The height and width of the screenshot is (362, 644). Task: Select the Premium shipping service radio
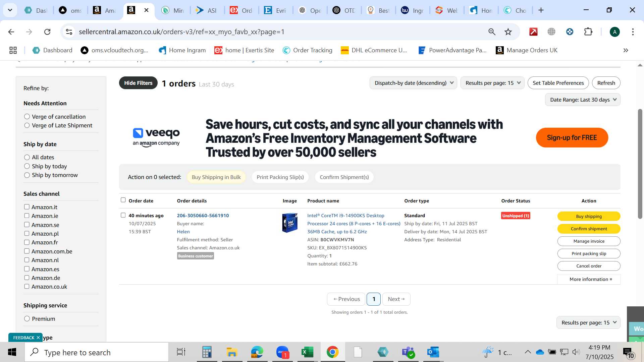pyautogui.click(x=27, y=319)
